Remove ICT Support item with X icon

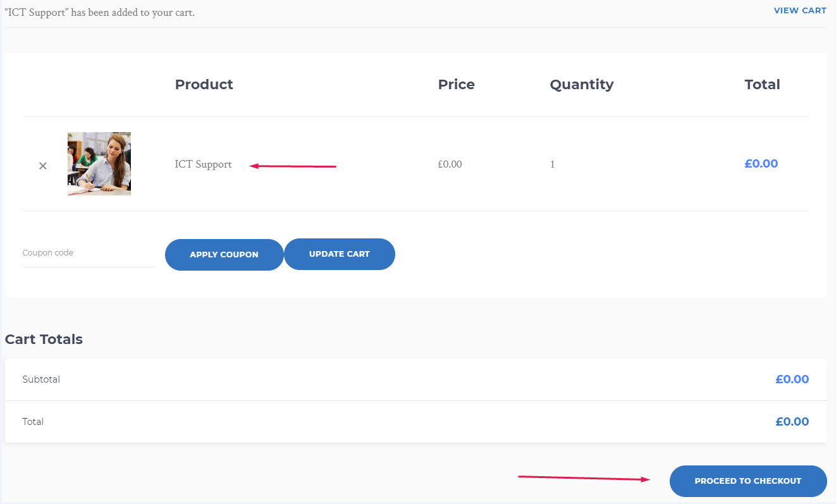click(43, 166)
